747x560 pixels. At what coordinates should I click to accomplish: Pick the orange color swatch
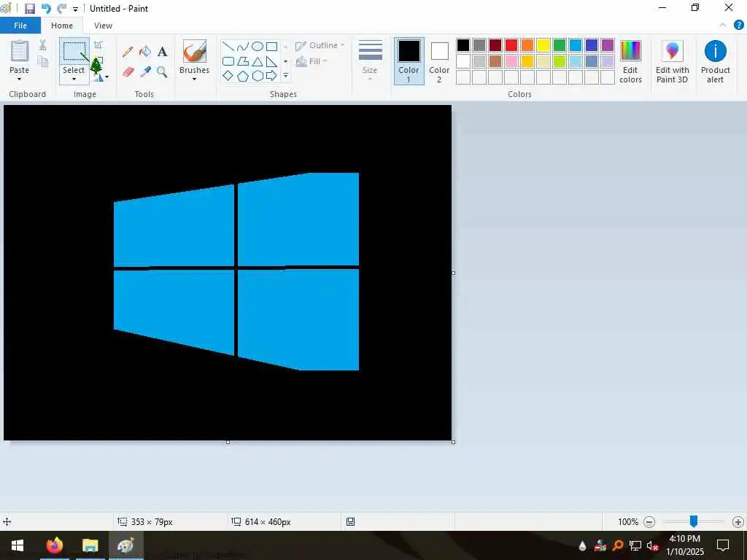527,45
